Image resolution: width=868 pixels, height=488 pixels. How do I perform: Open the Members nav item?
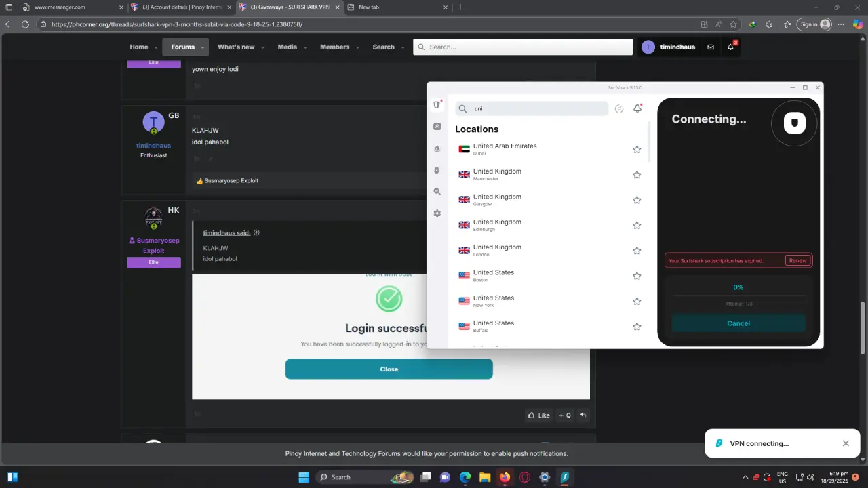tap(335, 47)
